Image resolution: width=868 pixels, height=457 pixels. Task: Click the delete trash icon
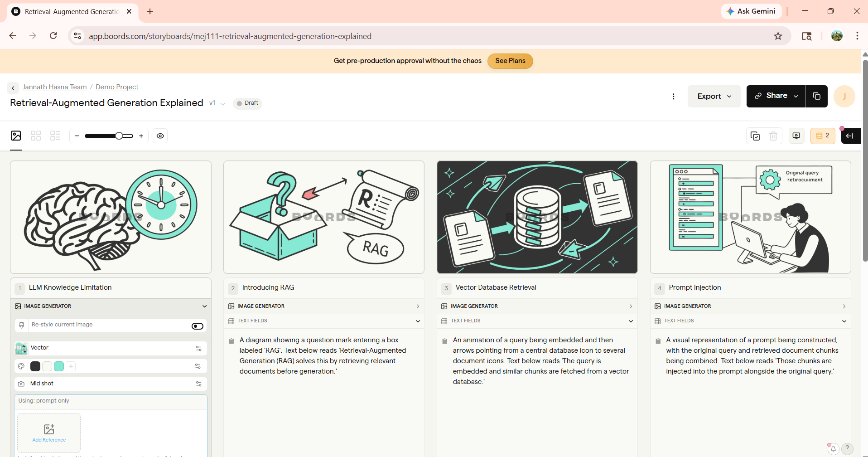point(773,136)
